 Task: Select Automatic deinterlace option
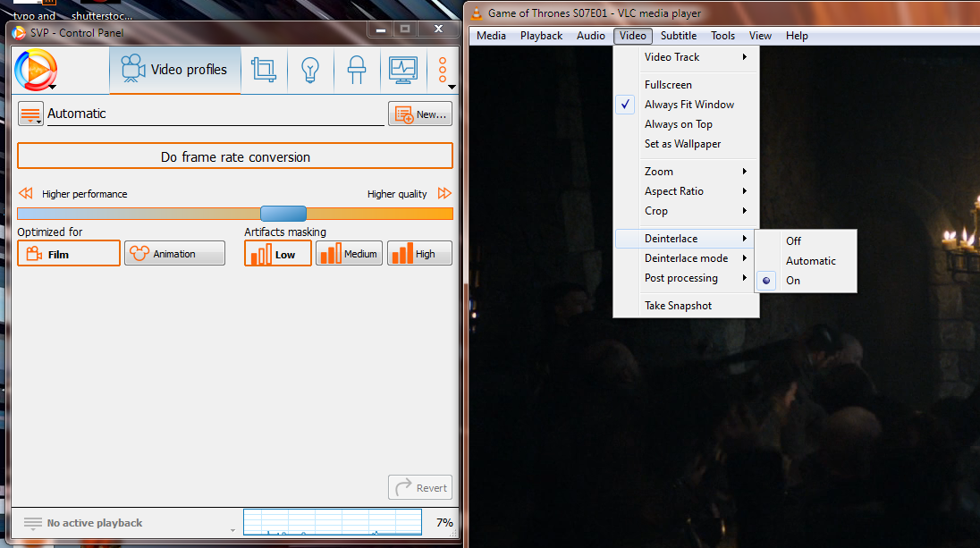(x=810, y=261)
